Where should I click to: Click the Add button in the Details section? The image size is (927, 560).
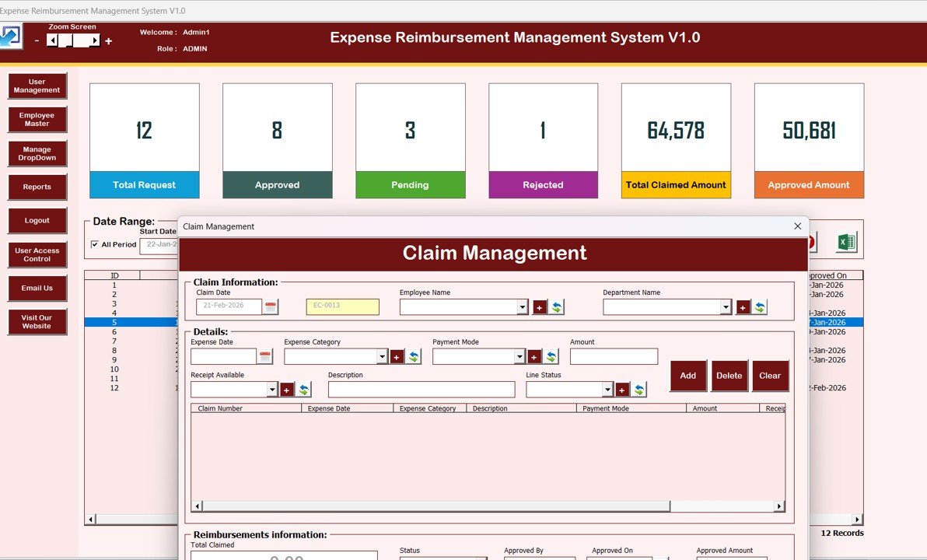click(687, 376)
